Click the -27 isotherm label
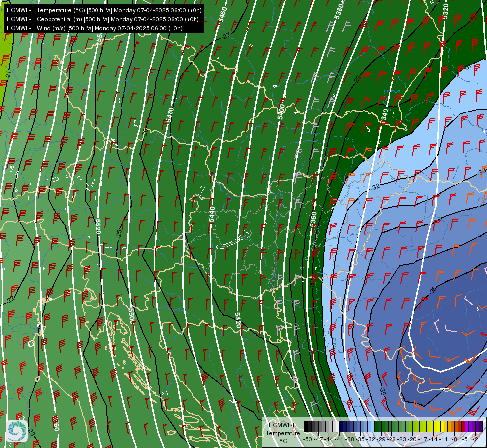487x448 pixels. coord(226,36)
